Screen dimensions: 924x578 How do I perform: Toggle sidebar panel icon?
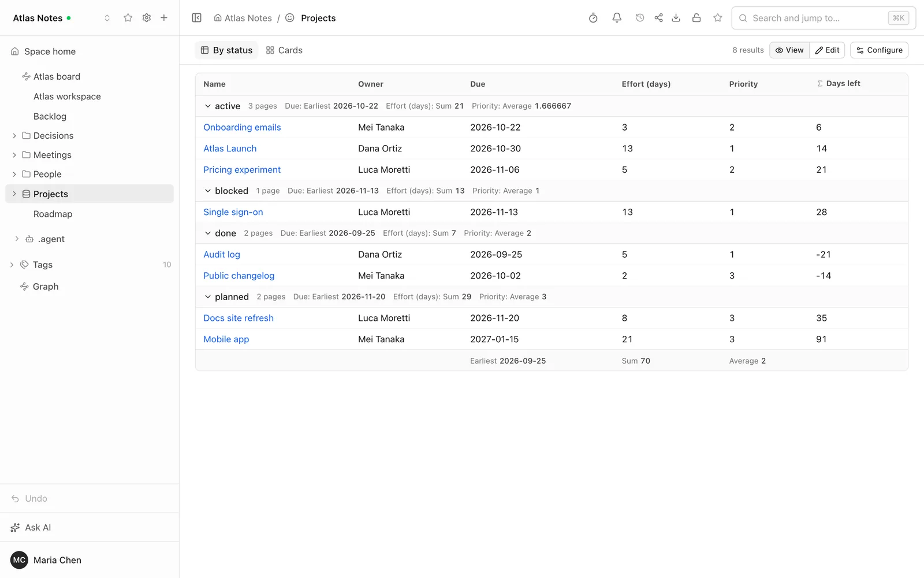tap(197, 18)
